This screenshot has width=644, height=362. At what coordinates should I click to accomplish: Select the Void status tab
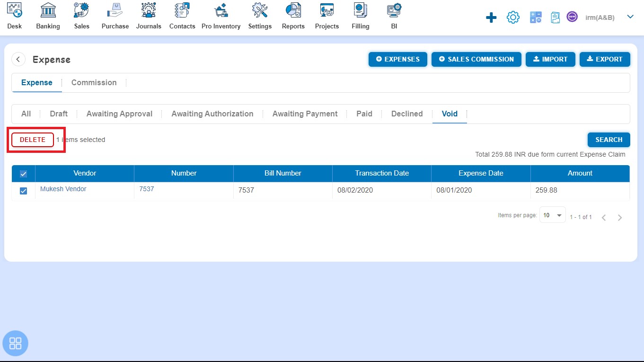pyautogui.click(x=450, y=114)
